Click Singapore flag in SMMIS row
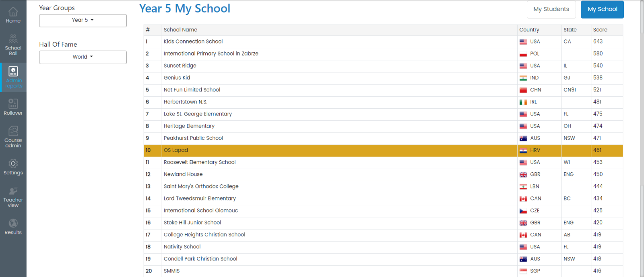Image resolution: width=644 pixels, height=277 pixels. pos(523,271)
